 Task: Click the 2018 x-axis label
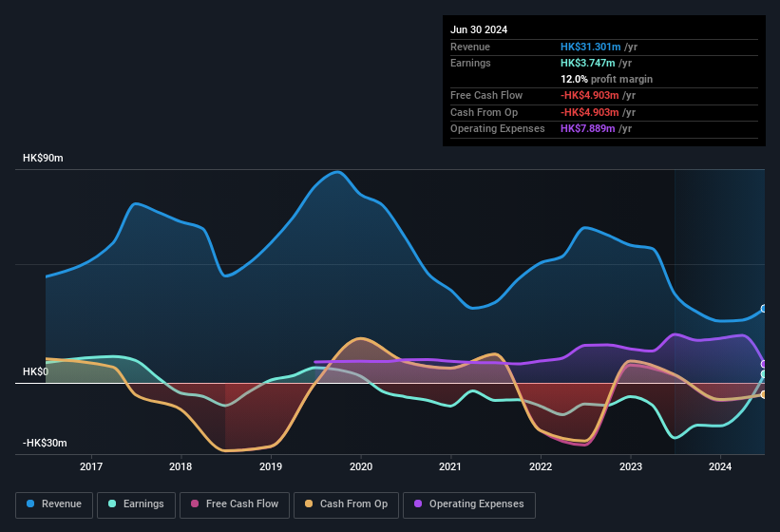[181, 466]
